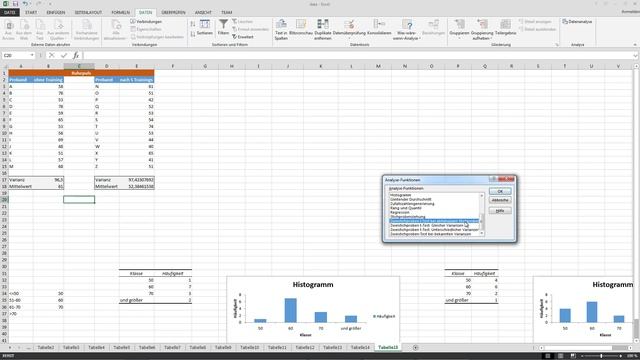
Task: Switch to the FORMELN ribbon tab
Action: point(120,13)
